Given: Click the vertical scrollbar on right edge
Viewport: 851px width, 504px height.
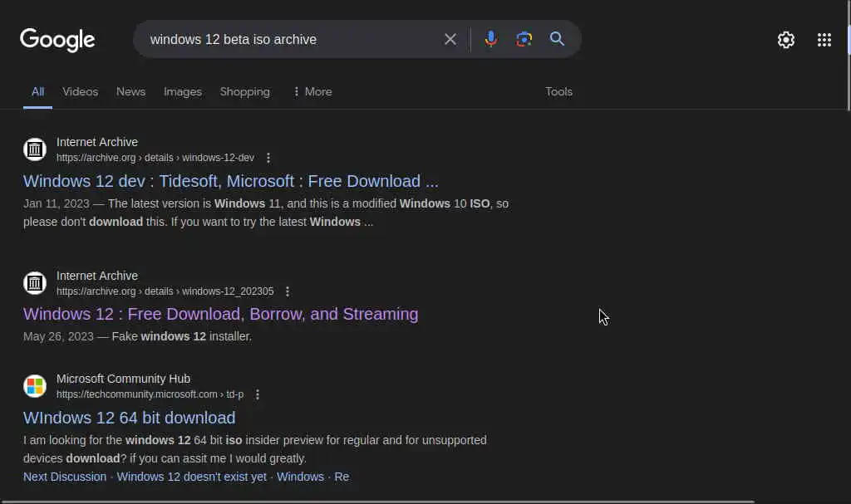Looking at the screenshot, I should [849, 54].
